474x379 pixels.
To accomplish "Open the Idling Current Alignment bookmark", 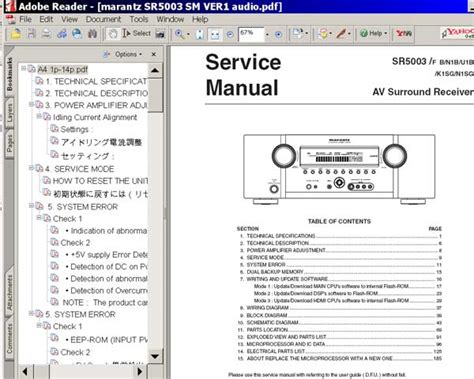I will pyautogui.click(x=95, y=117).
